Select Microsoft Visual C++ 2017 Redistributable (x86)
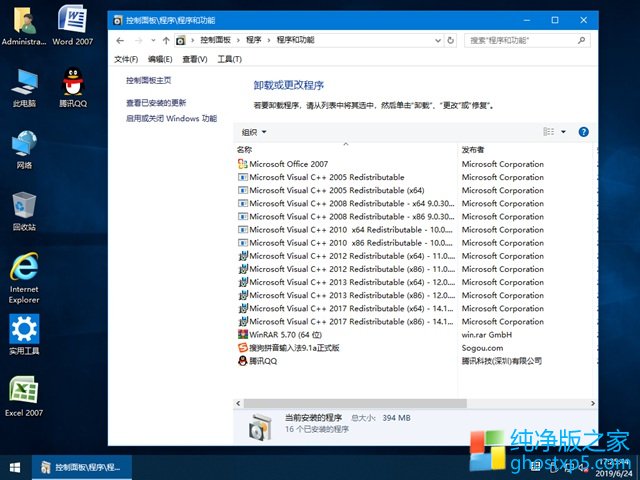The image size is (640, 480). click(x=345, y=322)
